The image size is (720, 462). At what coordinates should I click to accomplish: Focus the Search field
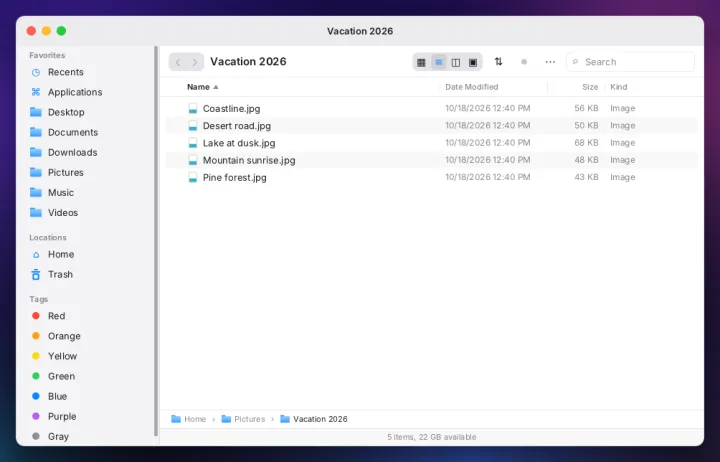pyautogui.click(x=630, y=62)
